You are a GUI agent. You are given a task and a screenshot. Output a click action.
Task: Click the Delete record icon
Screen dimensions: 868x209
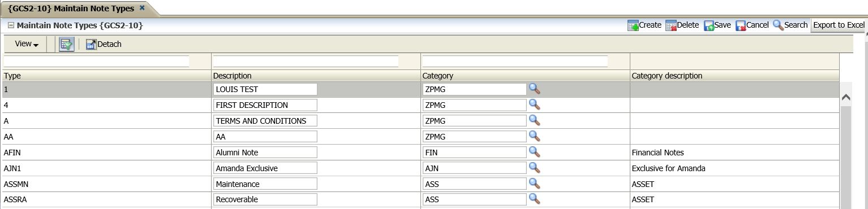[x=671, y=25]
